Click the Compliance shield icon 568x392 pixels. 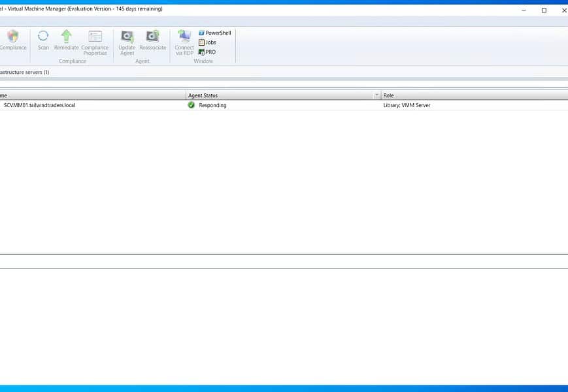point(12,36)
